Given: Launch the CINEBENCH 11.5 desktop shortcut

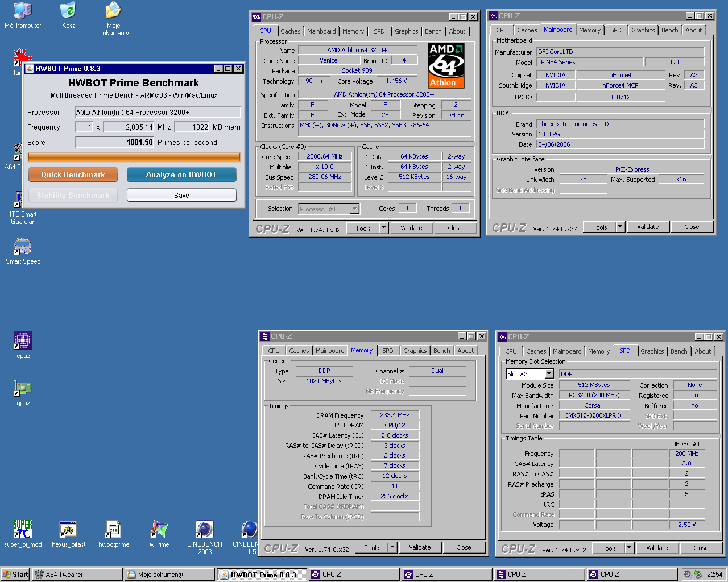Looking at the screenshot, I should point(246,538).
